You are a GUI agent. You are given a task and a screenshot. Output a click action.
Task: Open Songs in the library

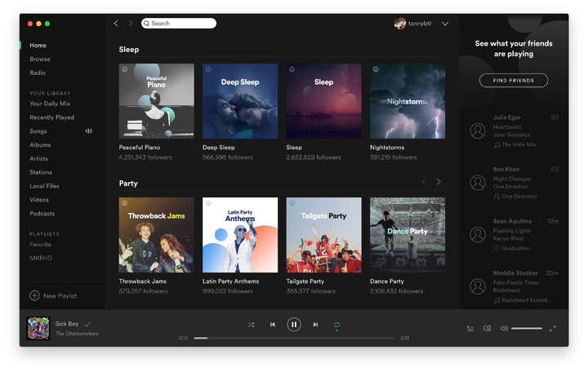(x=38, y=131)
